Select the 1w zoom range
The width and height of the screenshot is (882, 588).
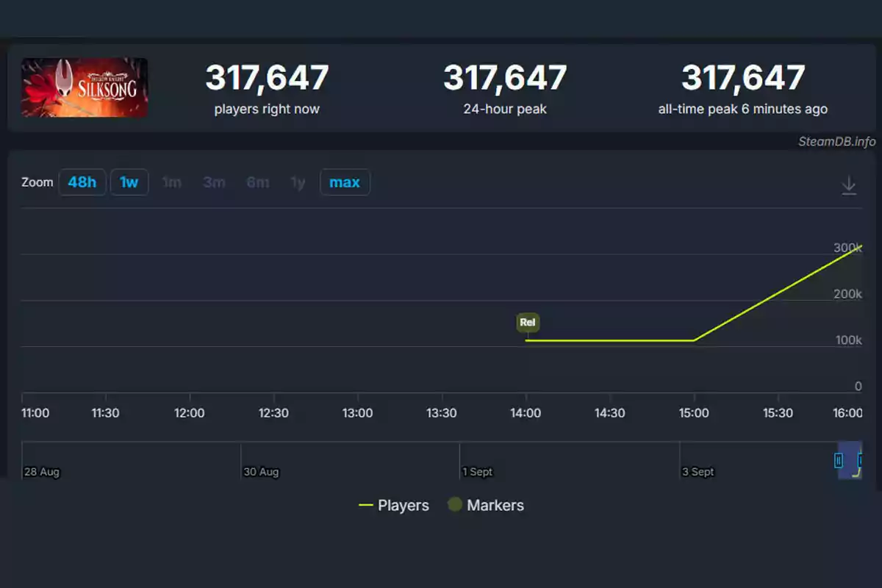129,182
